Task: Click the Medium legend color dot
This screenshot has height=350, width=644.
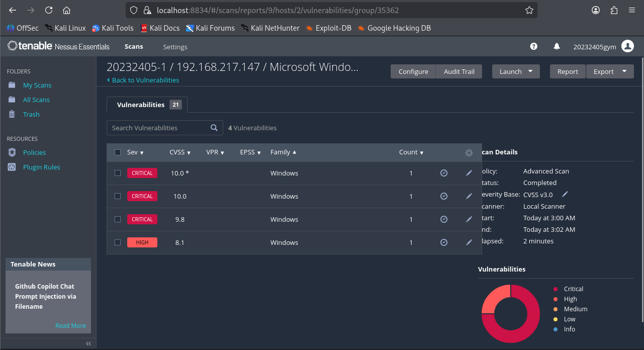Action: (x=556, y=309)
